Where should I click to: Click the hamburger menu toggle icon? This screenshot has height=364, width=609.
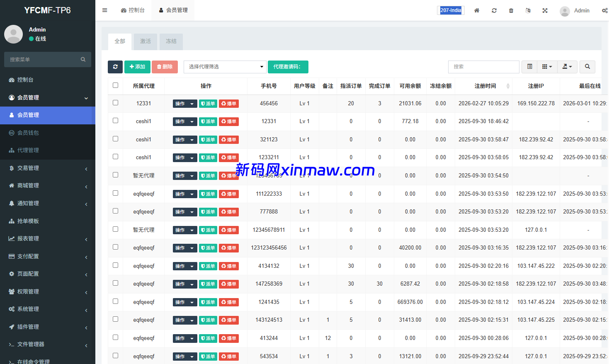point(105,10)
